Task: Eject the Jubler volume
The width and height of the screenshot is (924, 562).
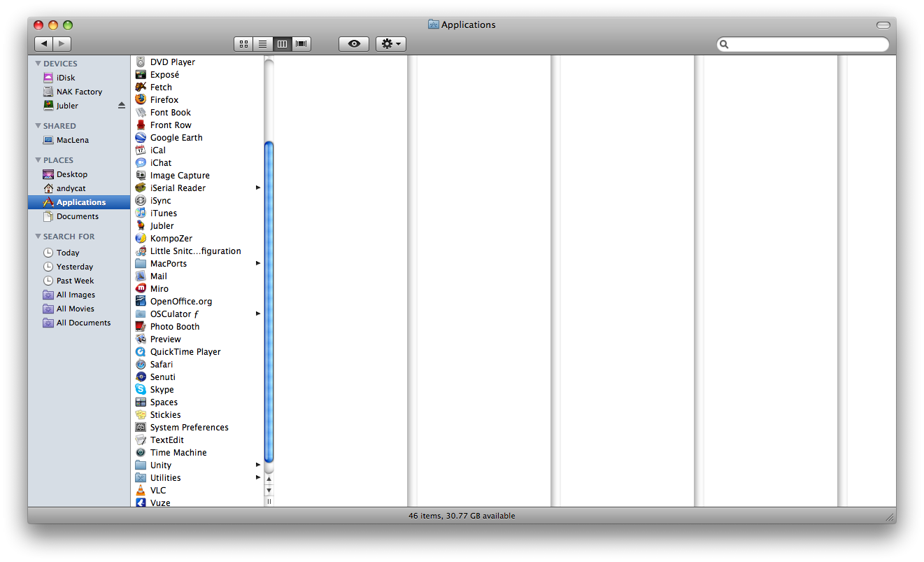Action: click(x=121, y=105)
